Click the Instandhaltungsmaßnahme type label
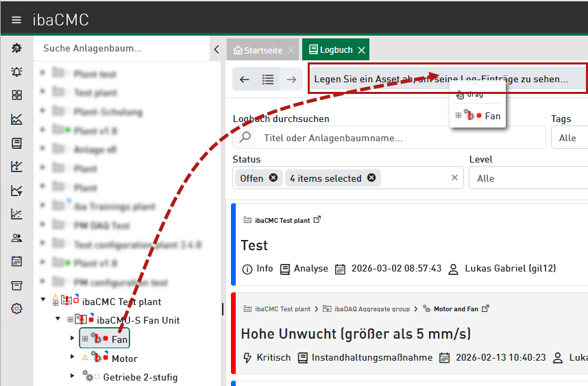Viewport: 588px width, 386px height. click(x=372, y=357)
